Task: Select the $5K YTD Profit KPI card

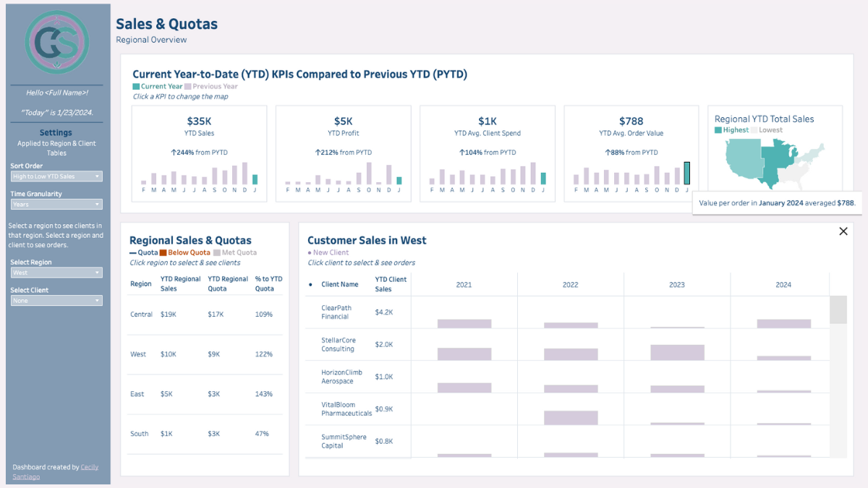Action: pyautogui.click(x=344, y=153)
